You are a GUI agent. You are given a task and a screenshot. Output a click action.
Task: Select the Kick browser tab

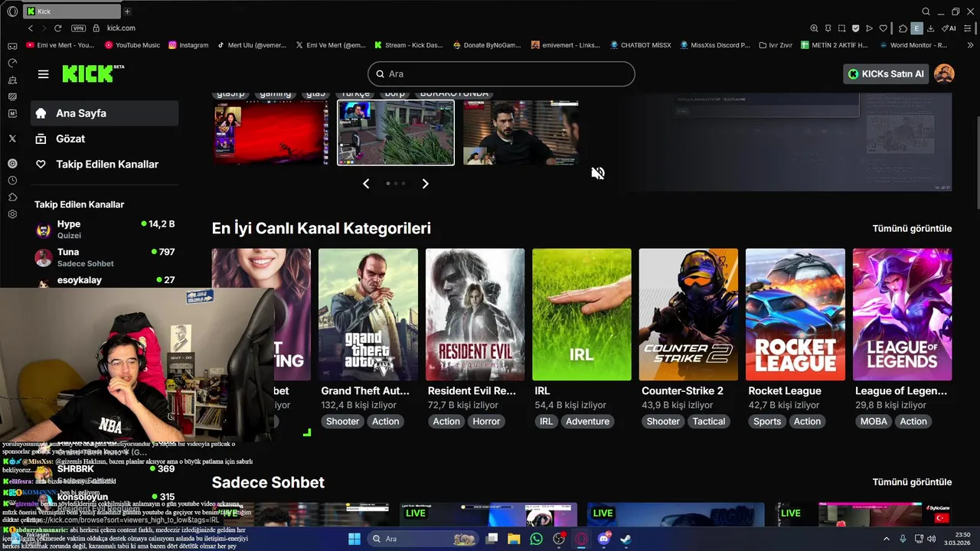tap(71, 11)
